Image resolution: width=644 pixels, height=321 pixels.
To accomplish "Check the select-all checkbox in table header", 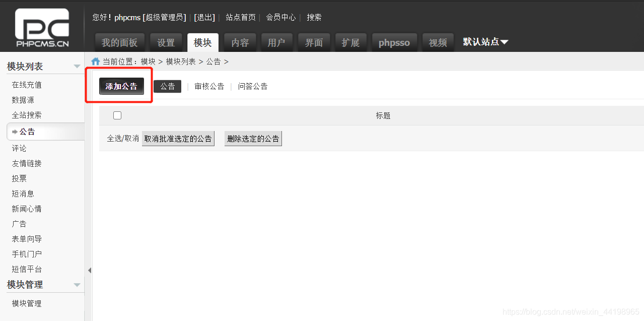I will pyautogui.click(x=117, y=115).
